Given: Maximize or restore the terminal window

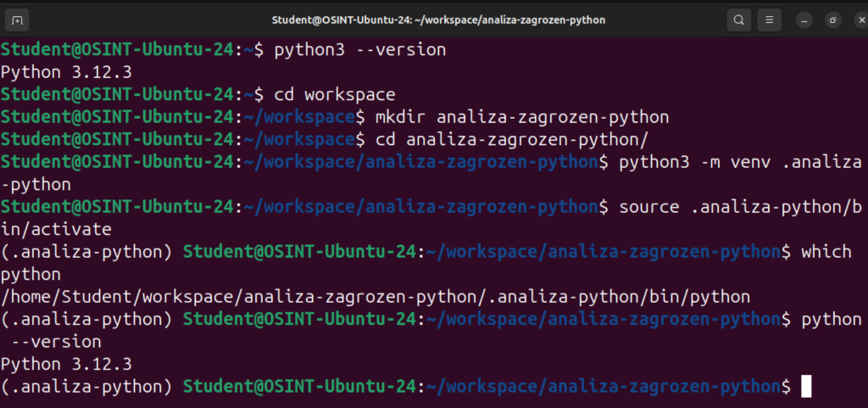Looking at the screenshot, I should tap(832, 21).
